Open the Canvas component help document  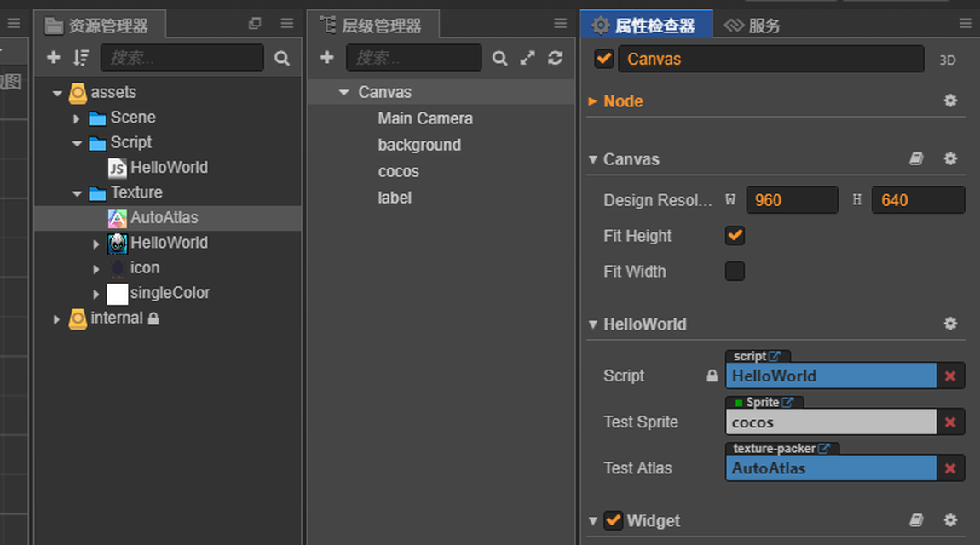pos(916,159)
